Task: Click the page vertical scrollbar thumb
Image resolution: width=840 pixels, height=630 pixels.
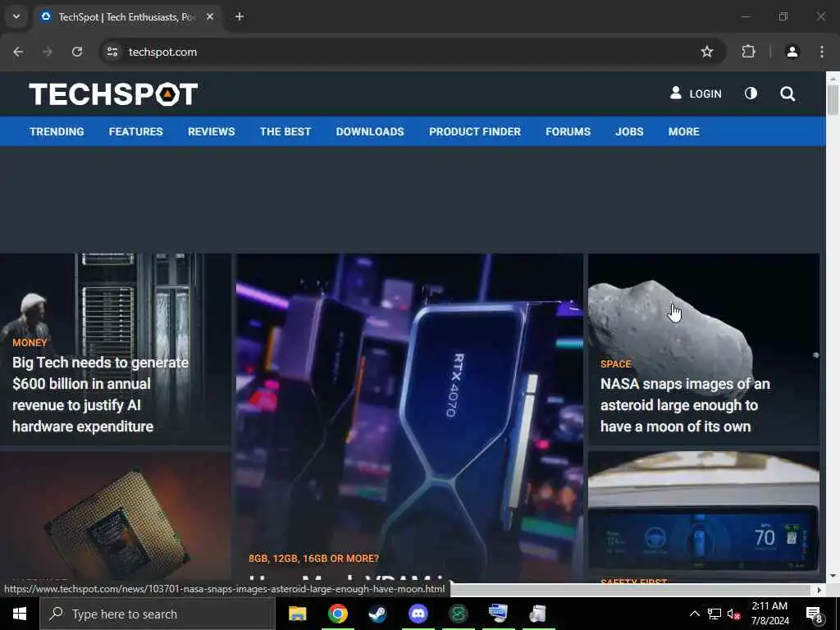Action: (x=833, y=99)
